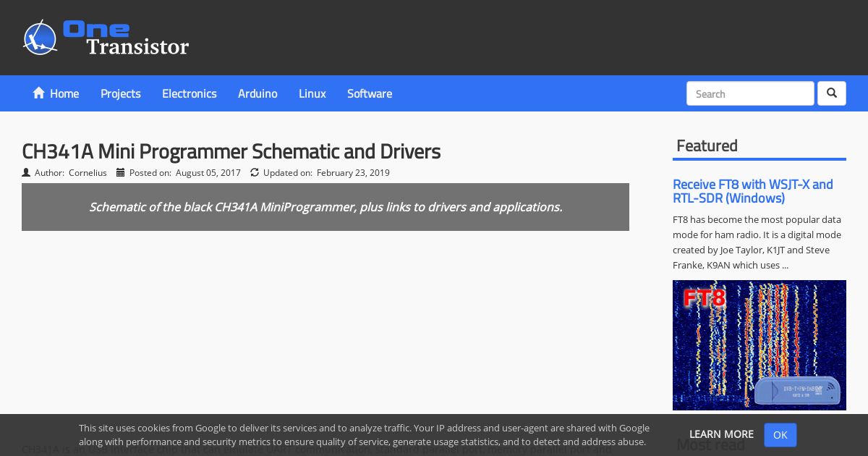The width and height of the screenshot is (868, 456).
Task: Click the article summary banner text
Action: click(x=325, y=207)
